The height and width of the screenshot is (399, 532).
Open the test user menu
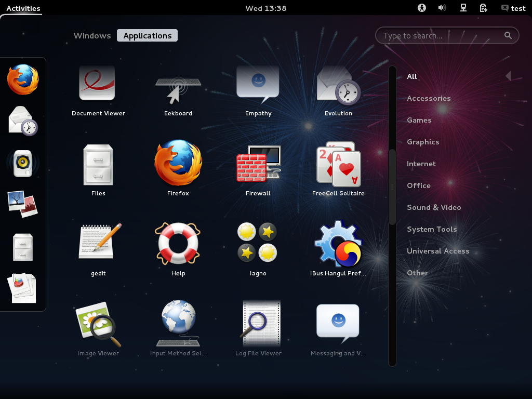pyautogui.click(x=513, y=8)
